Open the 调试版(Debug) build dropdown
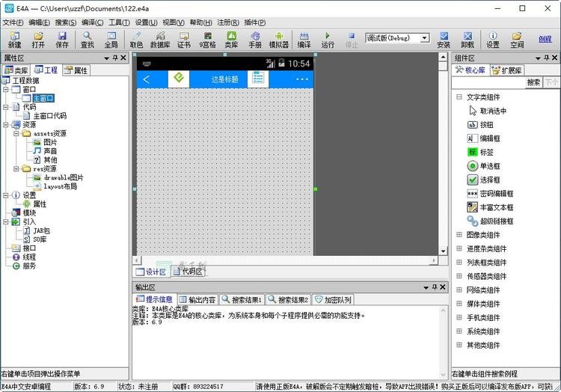 (x=424, y=38)
